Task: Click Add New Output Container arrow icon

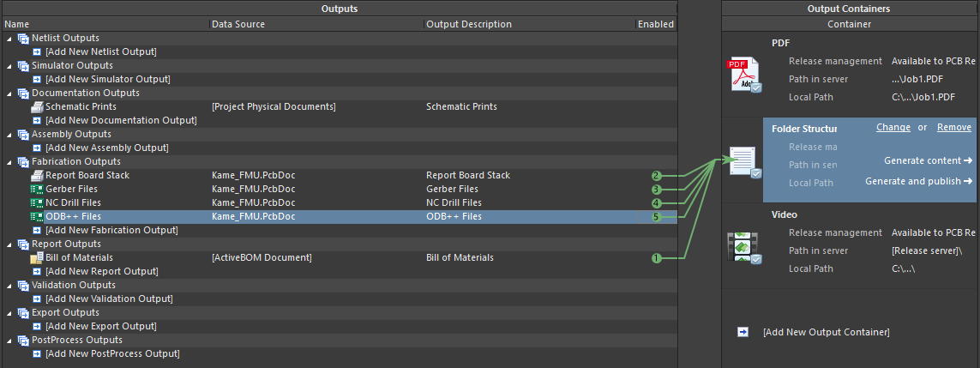Action: point(743,332)
